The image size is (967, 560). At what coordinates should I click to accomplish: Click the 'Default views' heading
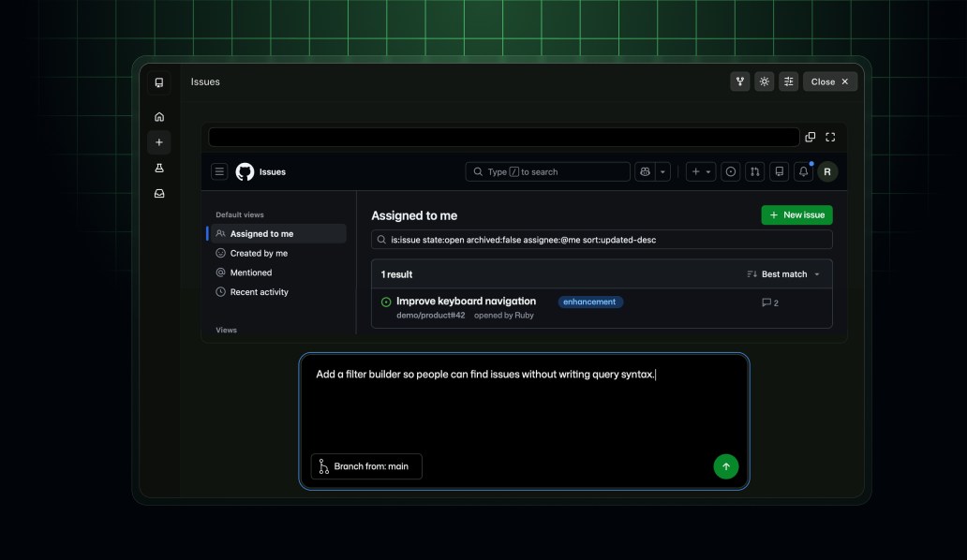pos(240,215)
